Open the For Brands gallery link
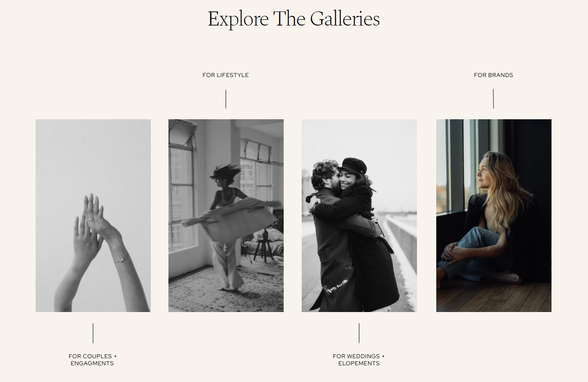The image size is (588, 382). [x=493, y=75]
